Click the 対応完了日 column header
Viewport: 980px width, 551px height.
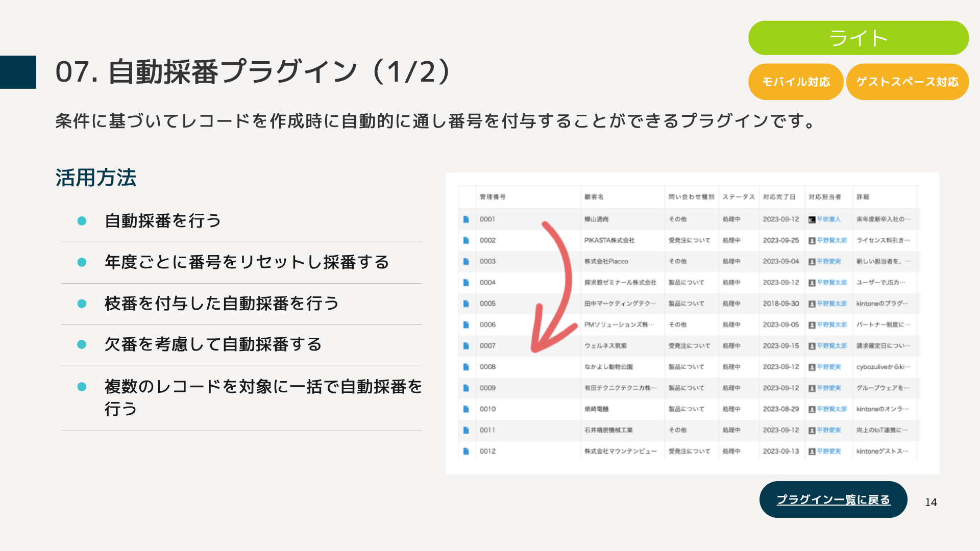click(x=779, y=197)
